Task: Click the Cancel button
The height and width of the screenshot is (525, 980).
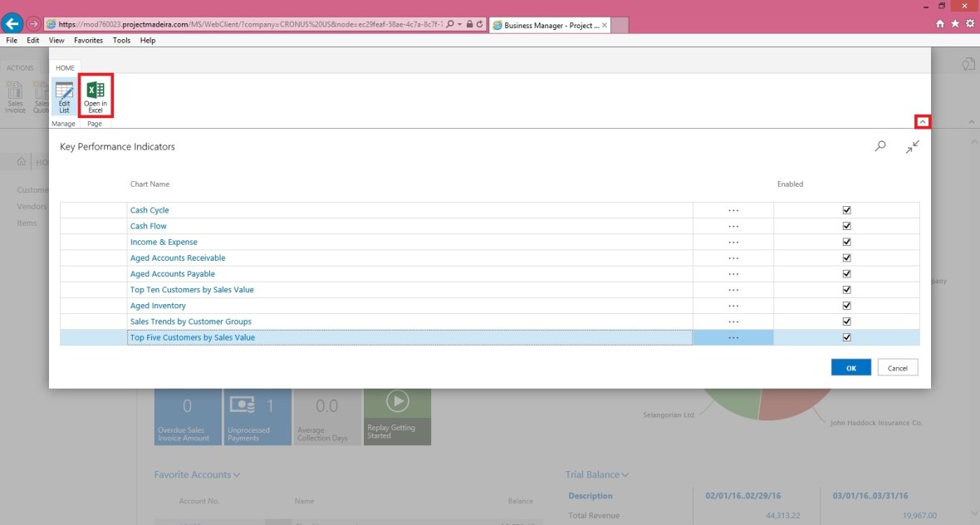Action: (x=897, y=368)
